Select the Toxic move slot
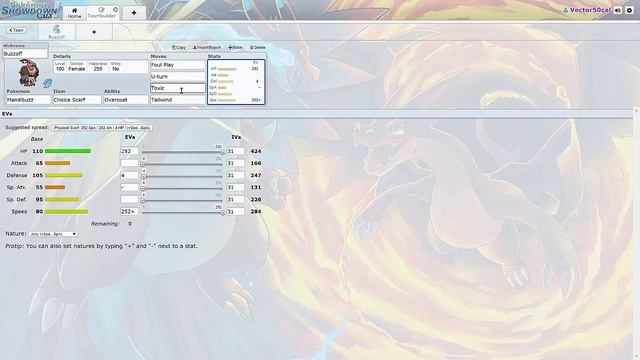The width and height of the screenshot is (640, 360). tap(178, 88)
